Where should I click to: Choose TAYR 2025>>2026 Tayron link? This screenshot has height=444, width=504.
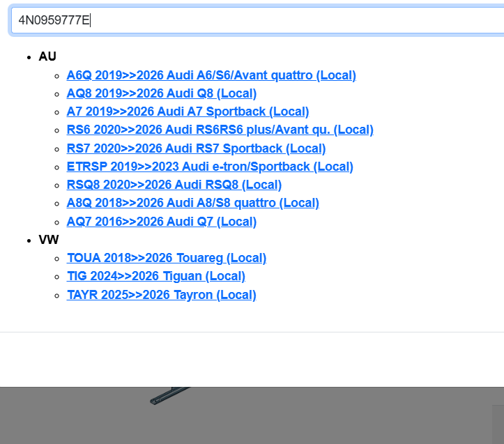(x=161, y=295)
